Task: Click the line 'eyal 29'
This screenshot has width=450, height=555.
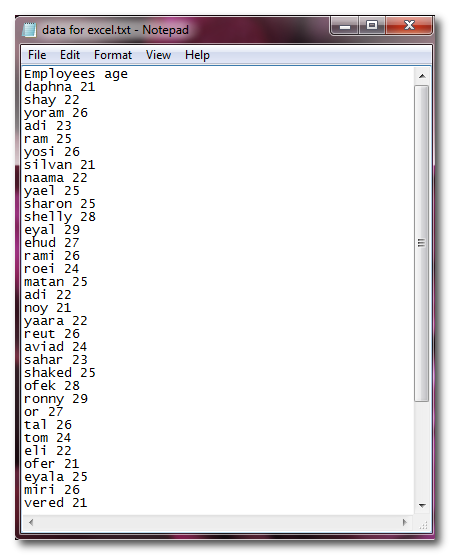Action: click(52, 230)
